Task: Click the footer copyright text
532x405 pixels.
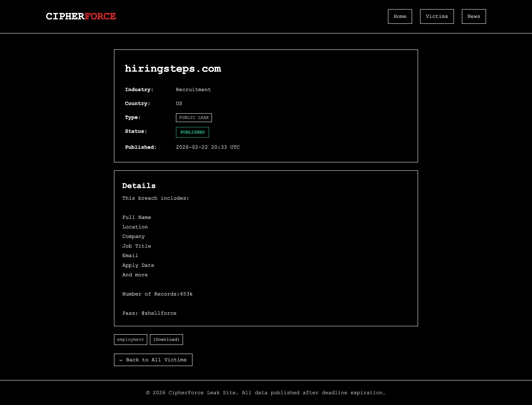Action: point(266,392)
